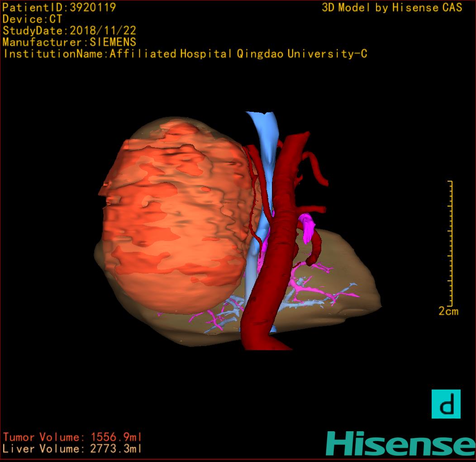Click the PatientID label
Viewport: 476px width, 462px height.
[x=59, y=7]
